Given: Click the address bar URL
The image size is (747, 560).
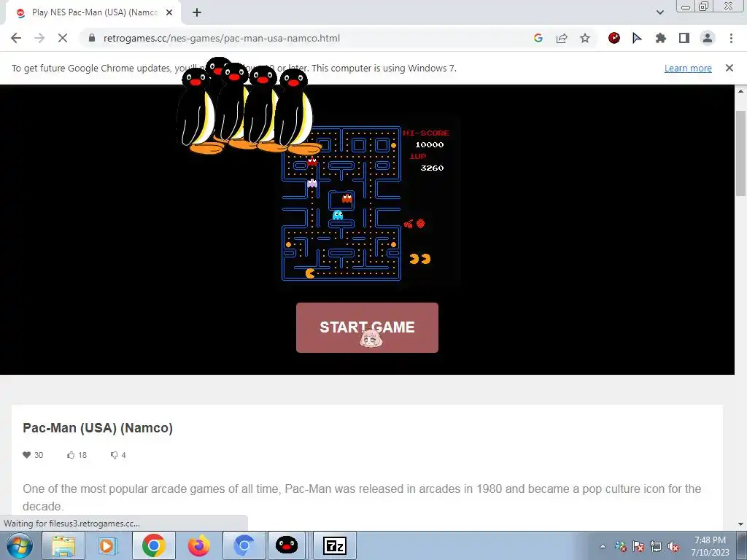Looking at the screenshot, I should tap(222, 38).
